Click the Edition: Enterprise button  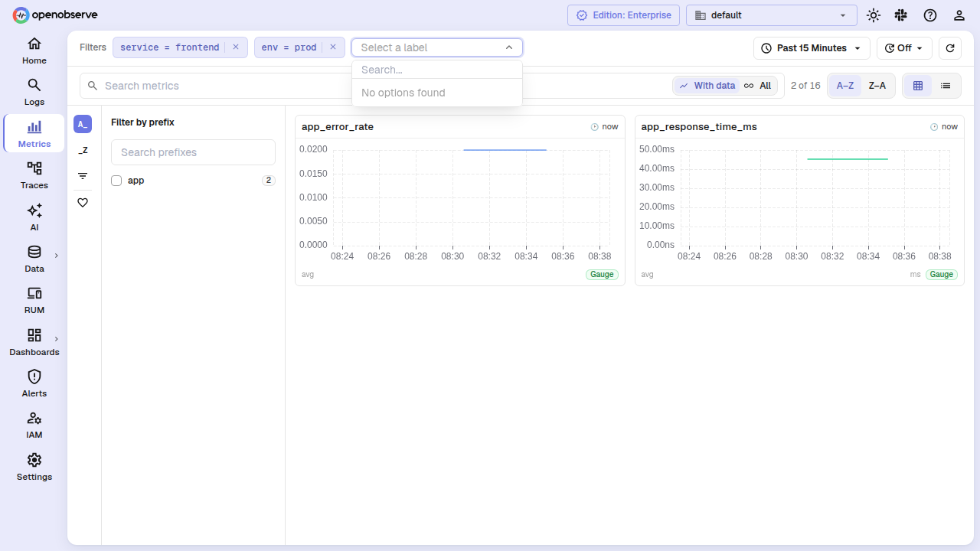(x=623, y=15)
